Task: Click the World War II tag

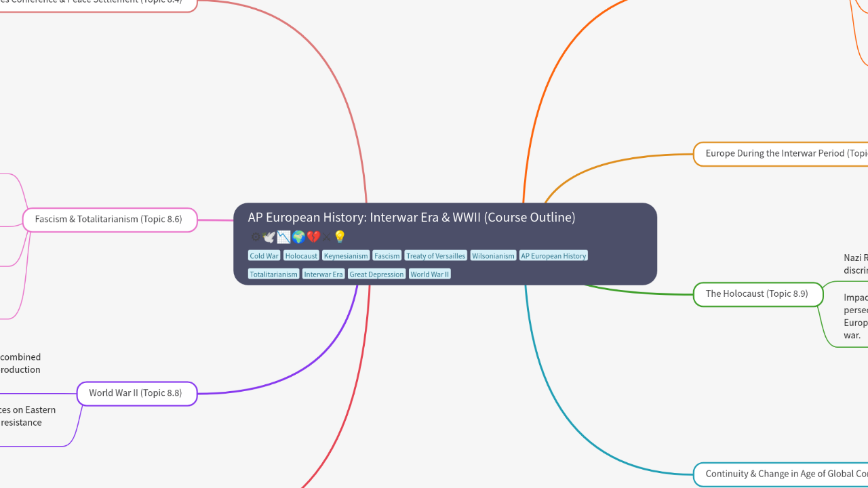Action: (429, 274)
